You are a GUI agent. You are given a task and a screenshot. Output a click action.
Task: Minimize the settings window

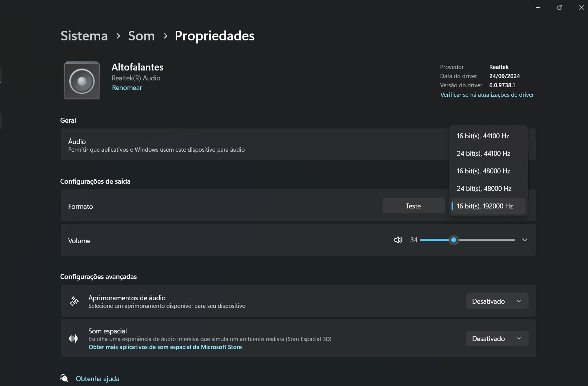tap(538, 7)
